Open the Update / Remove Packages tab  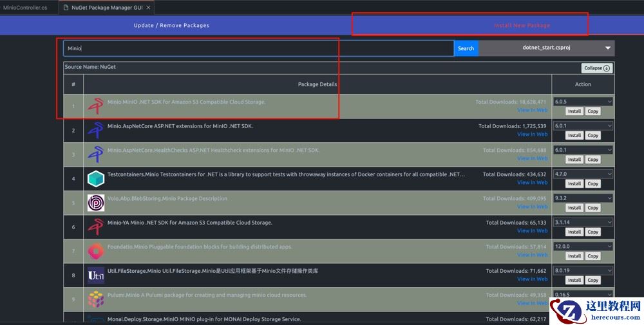tap(171, 26)
